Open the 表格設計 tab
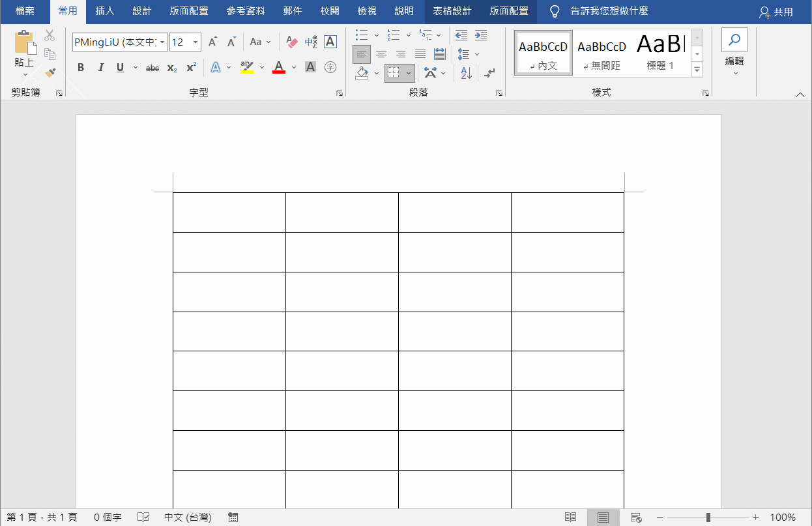 (452, 12)
